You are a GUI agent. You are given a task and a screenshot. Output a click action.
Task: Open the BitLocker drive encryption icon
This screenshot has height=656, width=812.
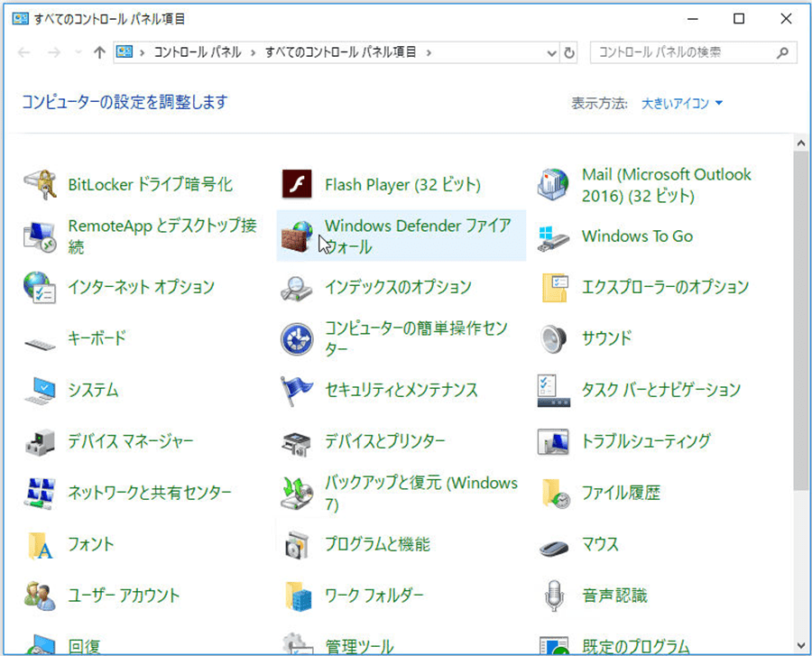coord(40,185)
